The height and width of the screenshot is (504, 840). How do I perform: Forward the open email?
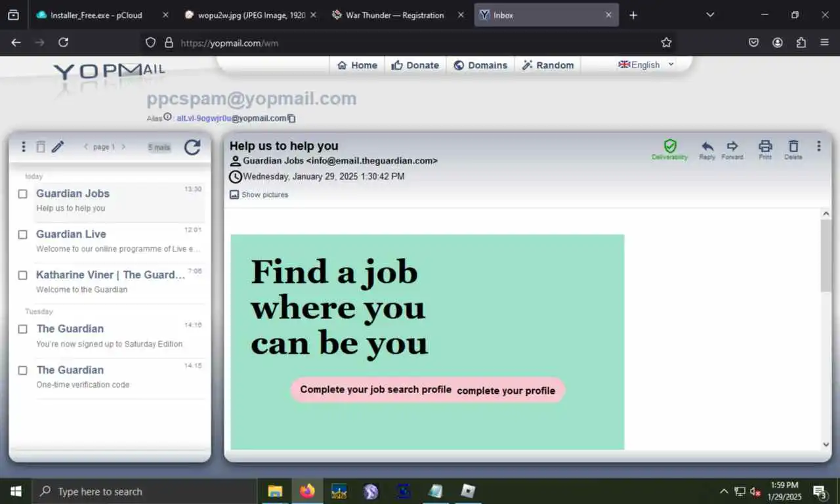tap(732, 150)
